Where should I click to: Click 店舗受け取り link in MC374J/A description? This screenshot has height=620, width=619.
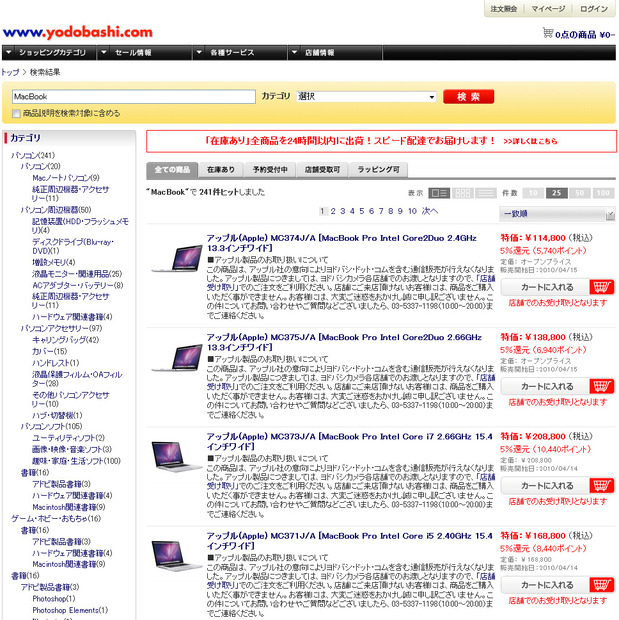pos(350,283)
